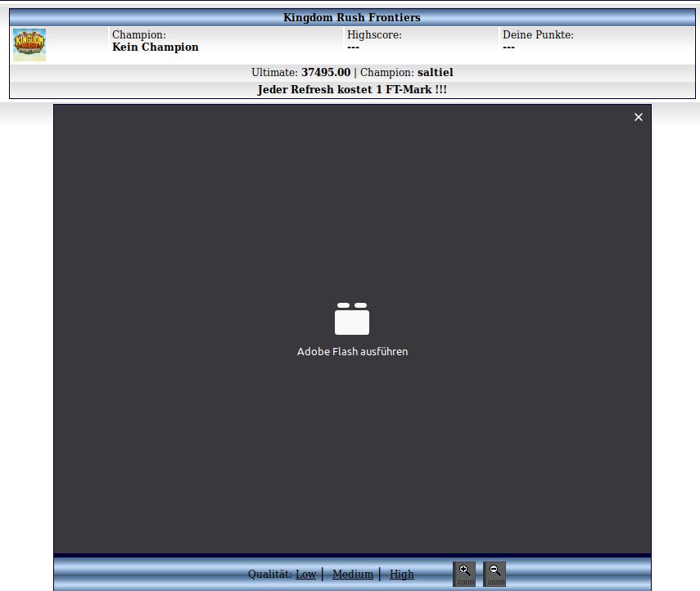
Task: Click the Ultimate score value 37495.00
Action: [326, 73]
